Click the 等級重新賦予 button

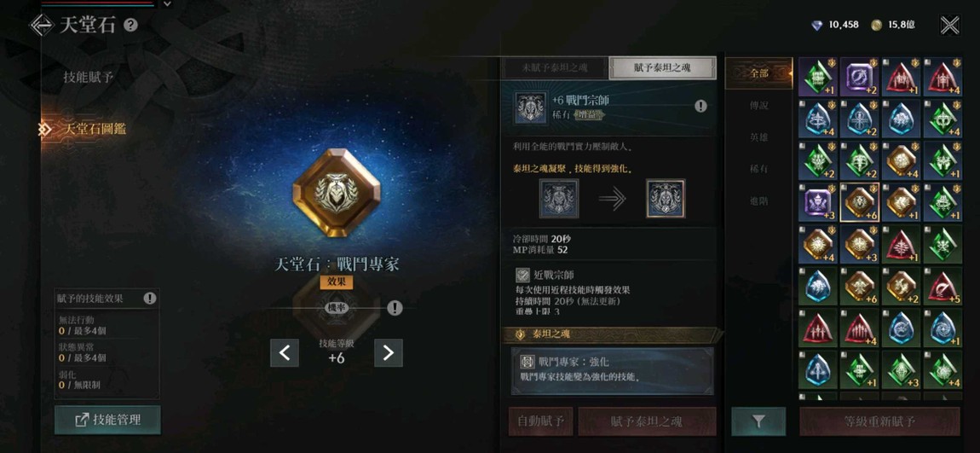coord(880,421)
